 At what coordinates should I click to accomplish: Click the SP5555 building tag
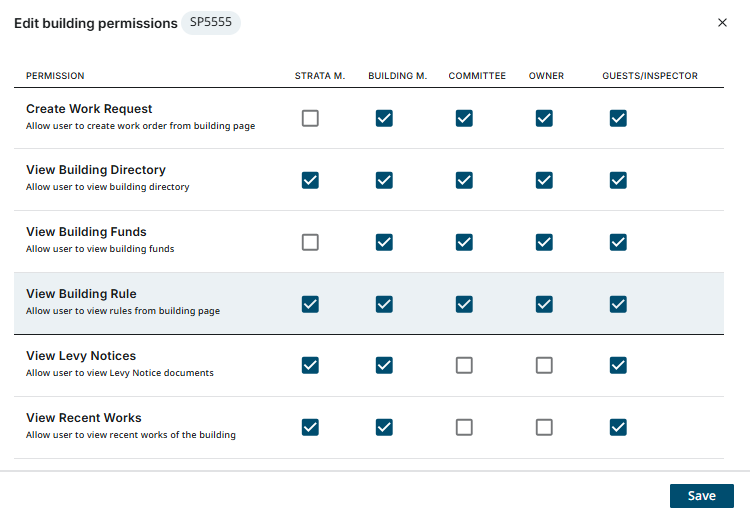tap(211, 23)
